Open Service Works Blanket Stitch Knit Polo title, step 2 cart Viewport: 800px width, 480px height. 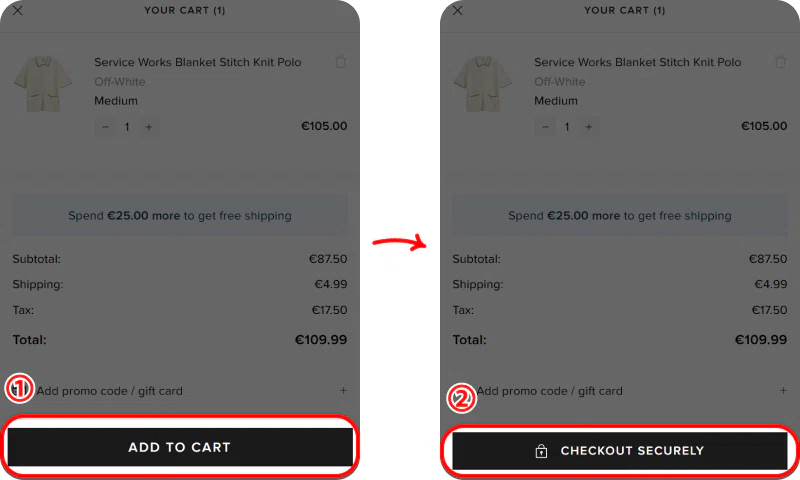pos(637,62)
